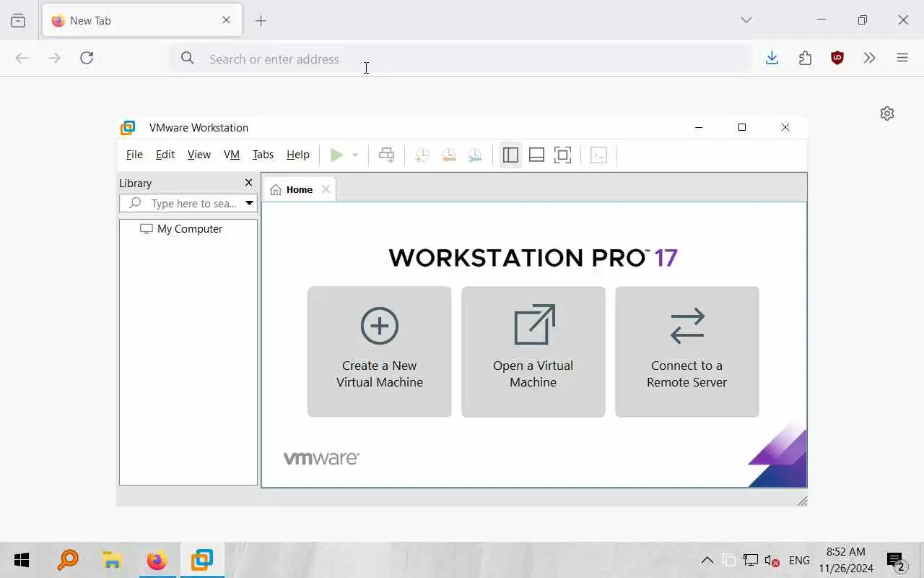Click the uBlock Origin shield icon
Screen dimensions: 924x578
tap(837, 58)
